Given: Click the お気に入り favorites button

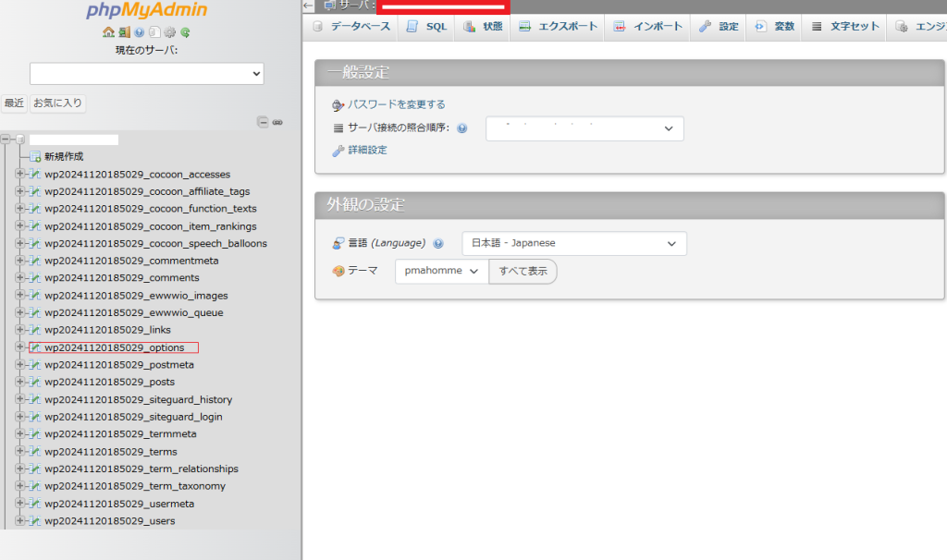Looking at the screenshot, I should point(57,103).
